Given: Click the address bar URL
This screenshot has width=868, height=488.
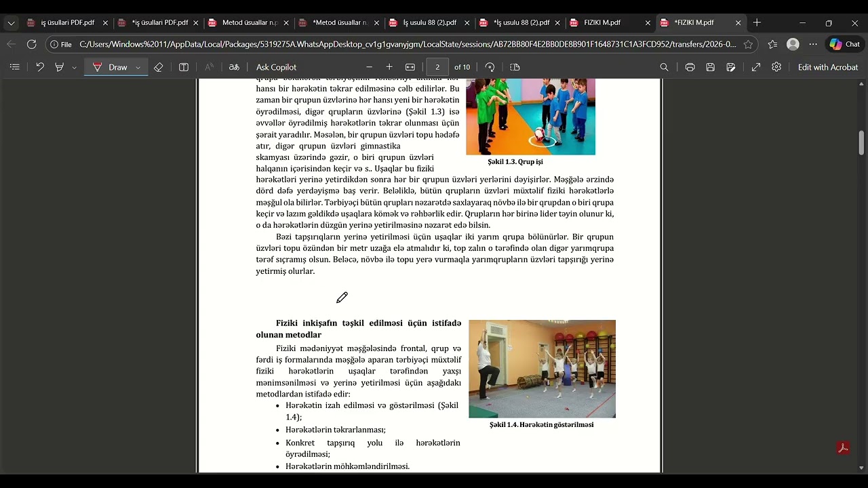Looking at the screenshot, I should click(x=407, y=44).
